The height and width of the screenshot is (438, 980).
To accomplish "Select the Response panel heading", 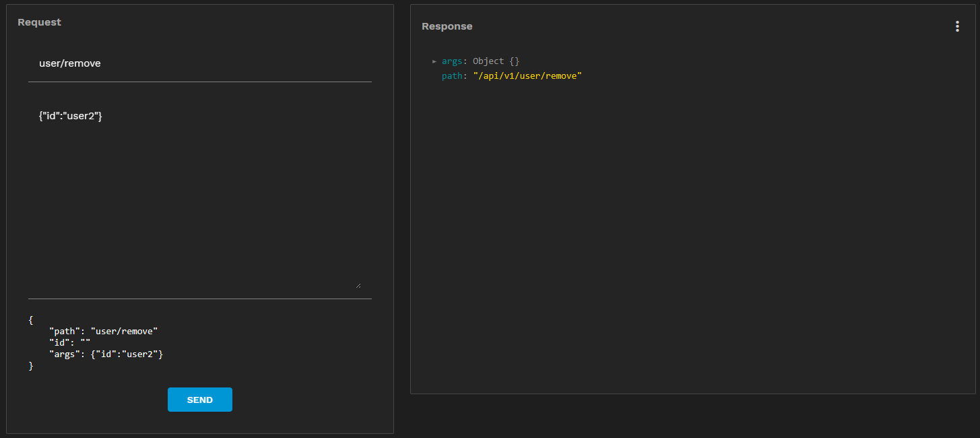I will tap(447, 26).
